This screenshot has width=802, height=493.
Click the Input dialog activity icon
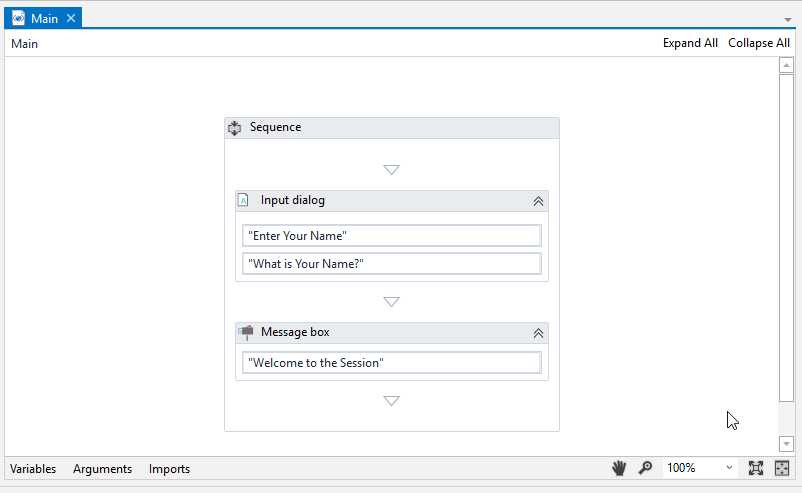pyautogui.click(x=243, y=200)
